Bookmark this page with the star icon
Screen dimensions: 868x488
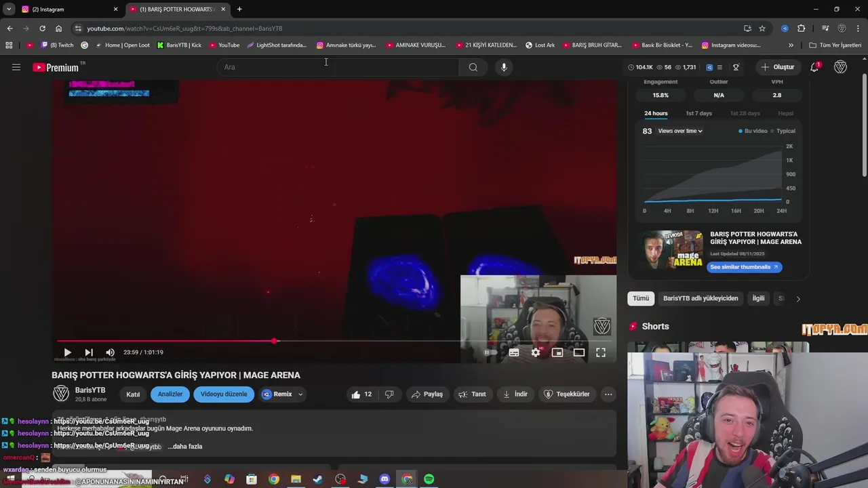pos(762,28)
